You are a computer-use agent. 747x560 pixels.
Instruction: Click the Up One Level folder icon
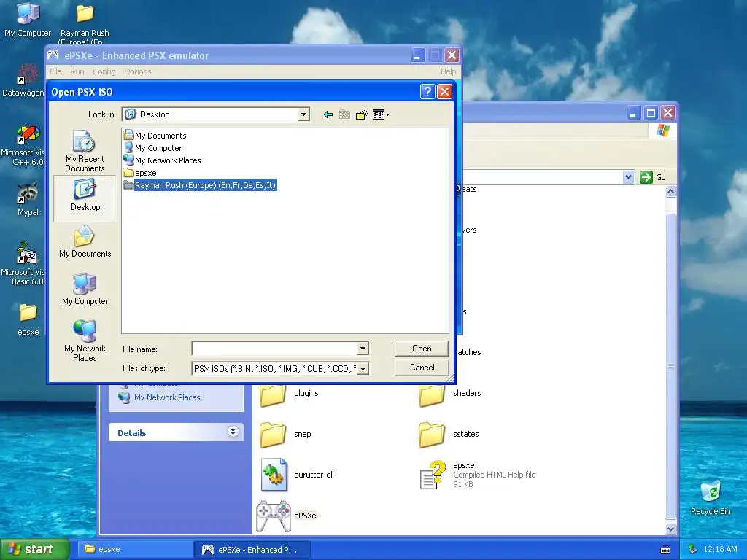click(x=344, y=114)
